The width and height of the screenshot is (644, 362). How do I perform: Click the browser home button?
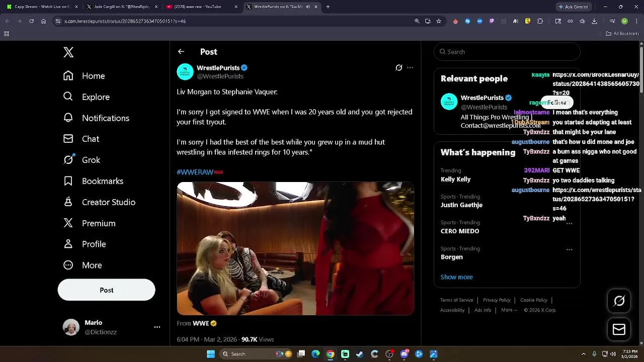click(x=43, y=21)
